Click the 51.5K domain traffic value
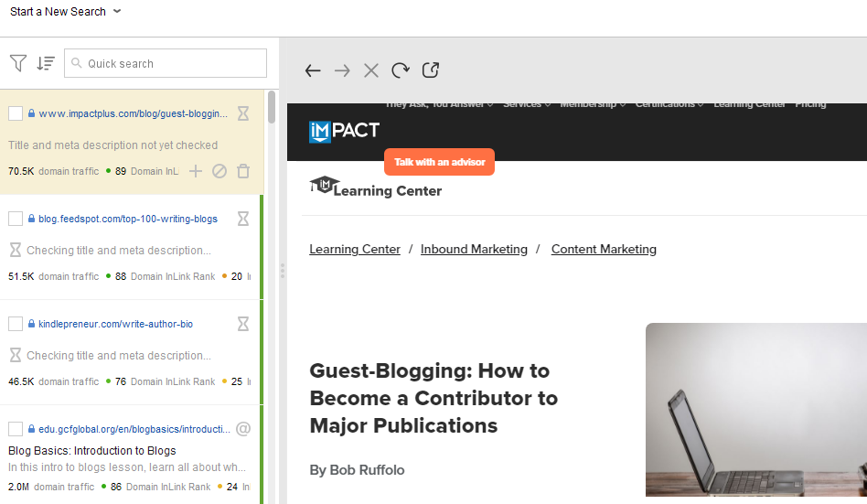Viewport: 867px width, 504px height. click(21, 276)
